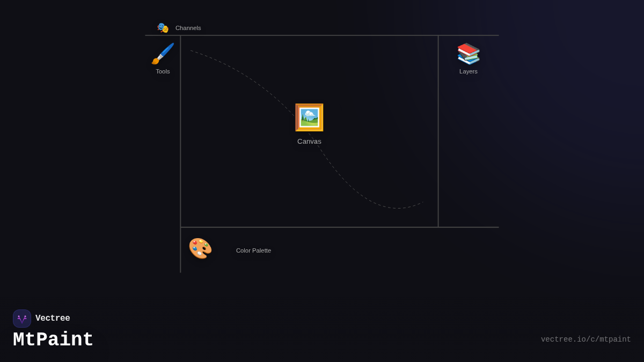Click empty space right of Color Palette label

pyautogui.click(x=376, y=250)
